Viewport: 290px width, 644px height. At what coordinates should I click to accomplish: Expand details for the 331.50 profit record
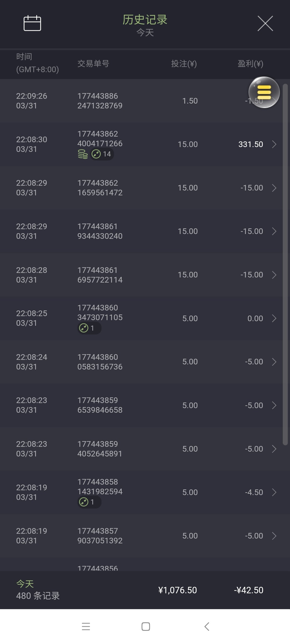pos(274,144)
